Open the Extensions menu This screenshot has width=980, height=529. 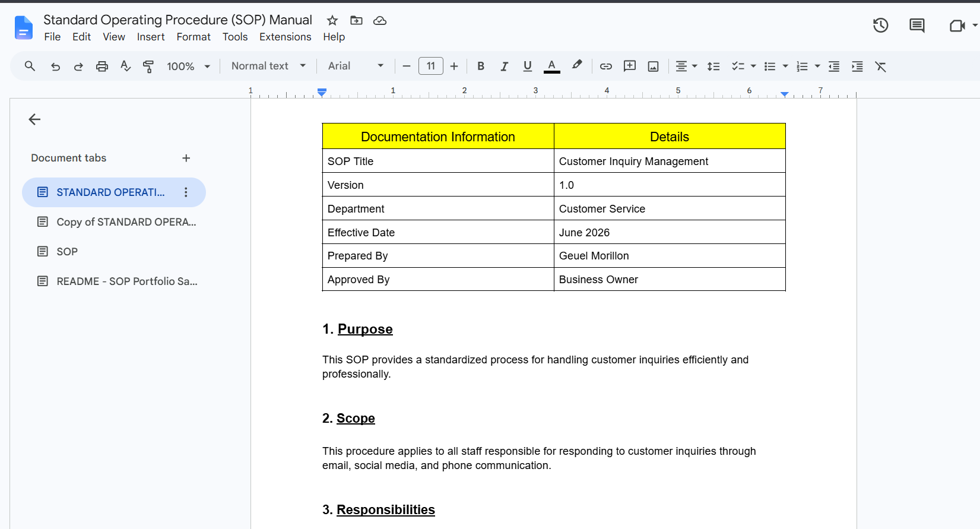point(285,37)
